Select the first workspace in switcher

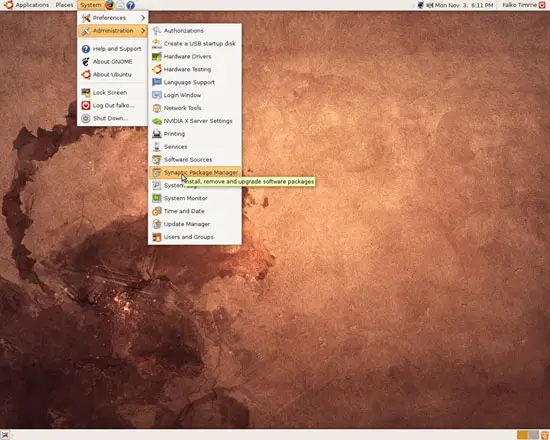(523, 435)
